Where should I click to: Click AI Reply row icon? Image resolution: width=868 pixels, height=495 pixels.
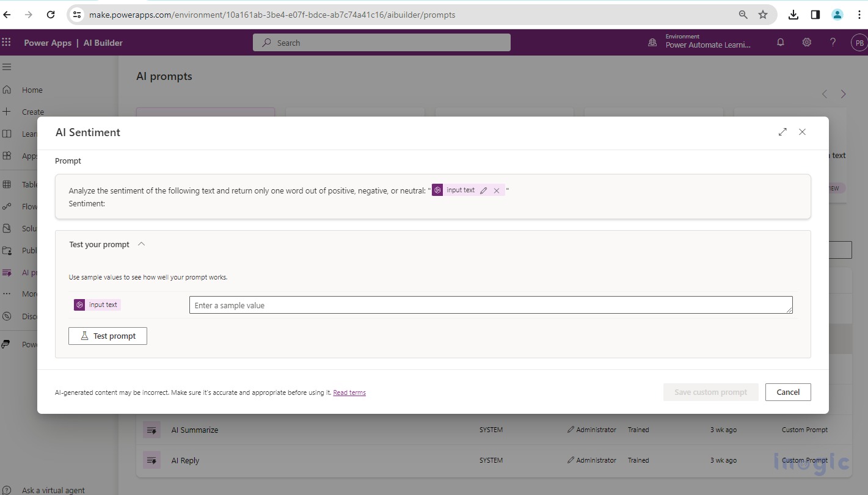pyautogui.click(x=151, y=460)
